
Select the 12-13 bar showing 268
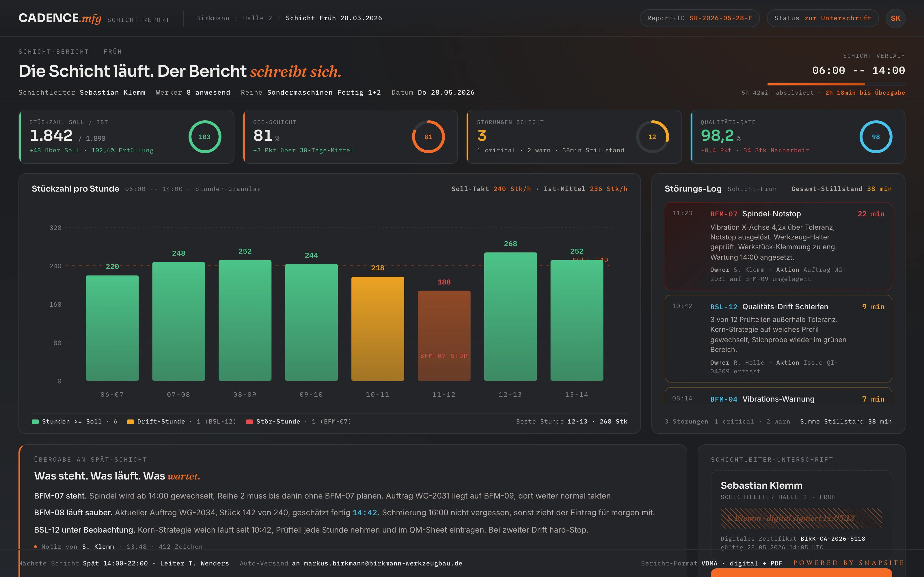coord(511,316)
